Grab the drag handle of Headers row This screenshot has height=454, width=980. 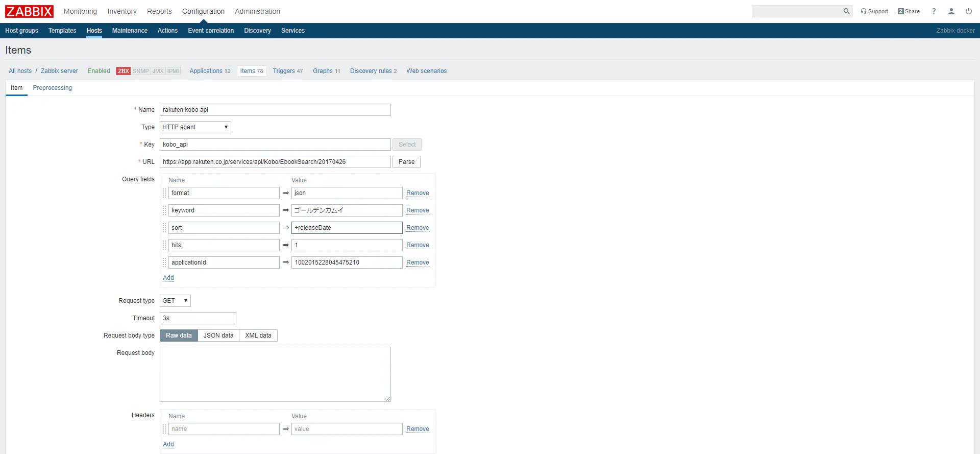pos(164,429)
